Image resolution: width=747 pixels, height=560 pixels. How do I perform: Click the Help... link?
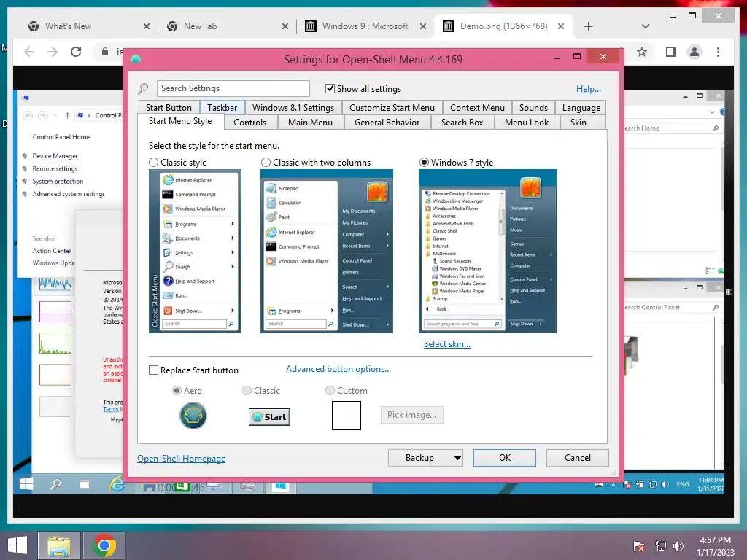coord(589,88)
